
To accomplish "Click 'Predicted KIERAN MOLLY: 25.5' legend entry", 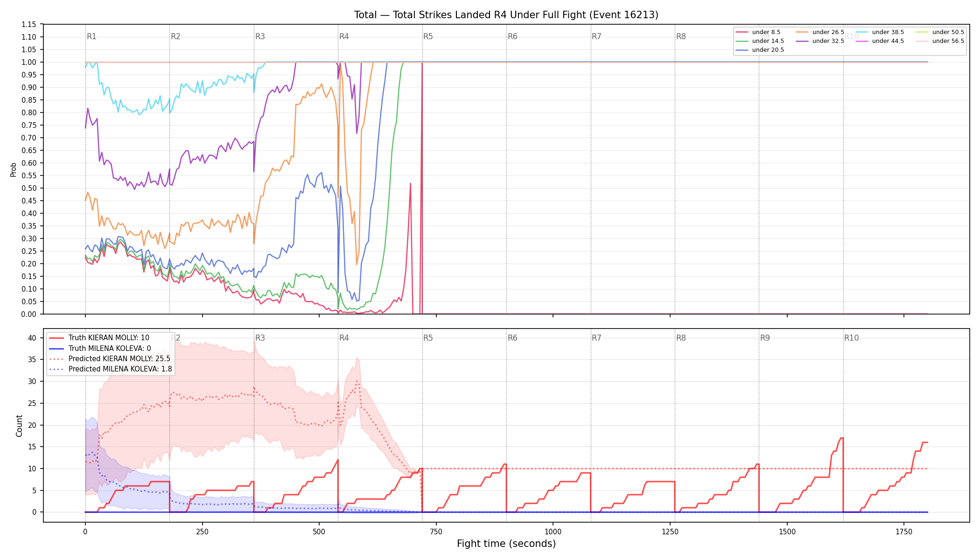I will 119,359.
